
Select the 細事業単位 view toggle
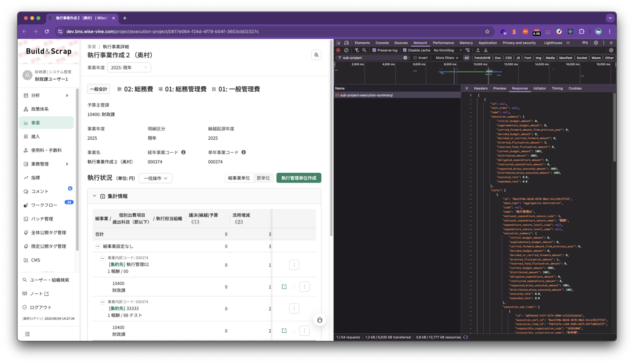239,178
